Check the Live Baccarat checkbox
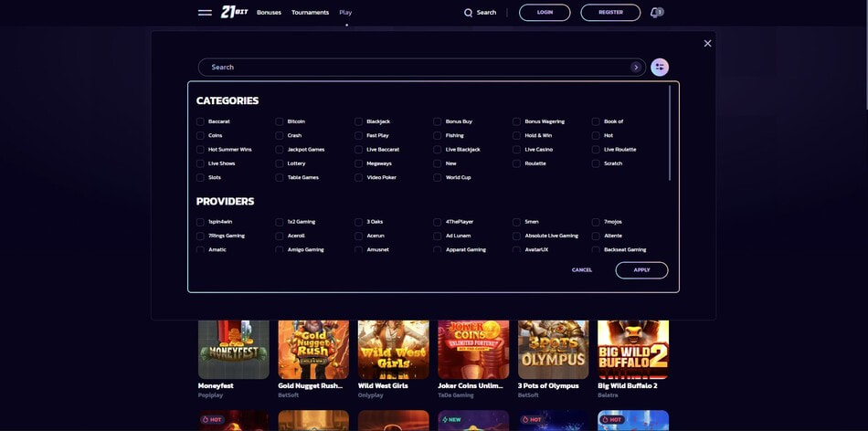Image resolution: width=868 pixels, height=431 pixels. 359,150
